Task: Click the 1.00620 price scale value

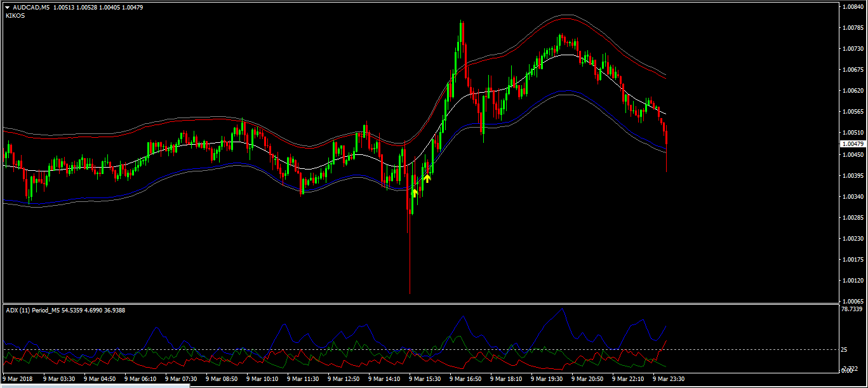Action: click(x=851, y=91)
